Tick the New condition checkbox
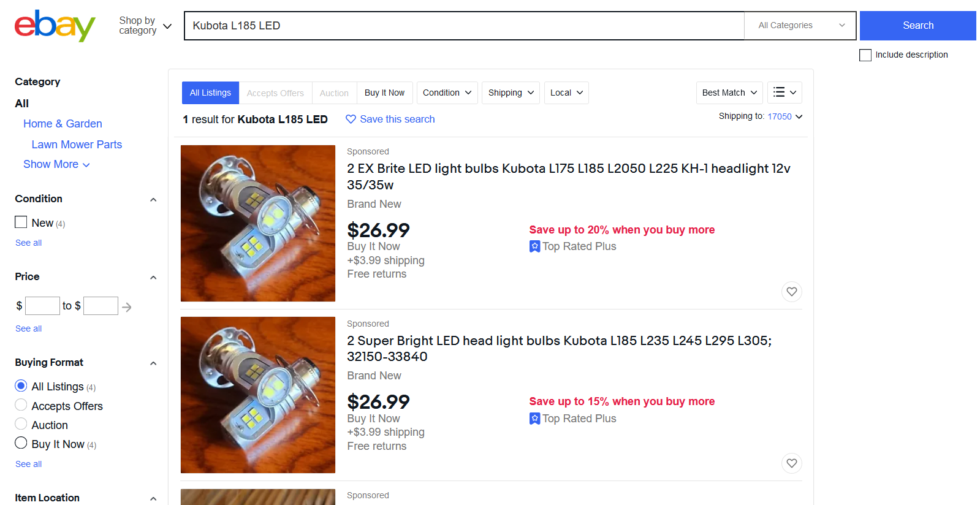Viewport: 980px width, 505px height. point(21,222)
